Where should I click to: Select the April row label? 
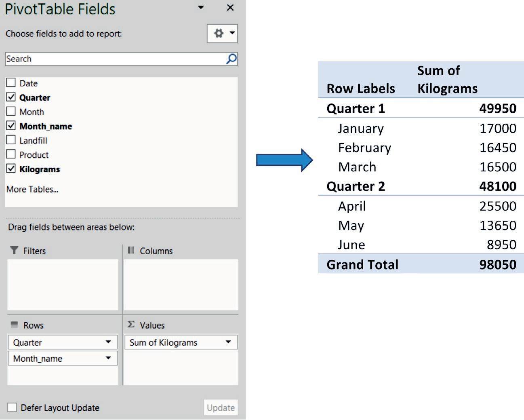tap(352, 206)
